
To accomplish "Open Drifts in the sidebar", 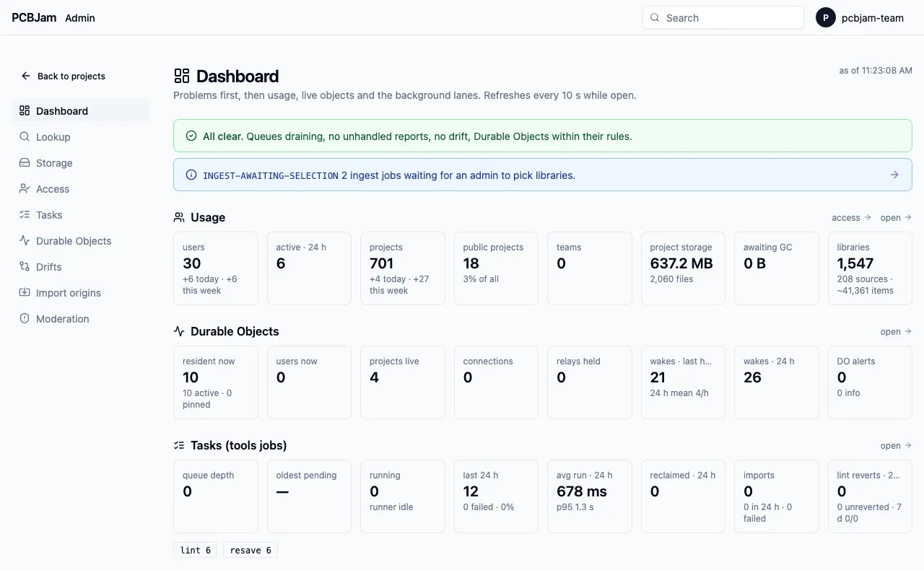I will pyautogui.click(x=82, y=266).
